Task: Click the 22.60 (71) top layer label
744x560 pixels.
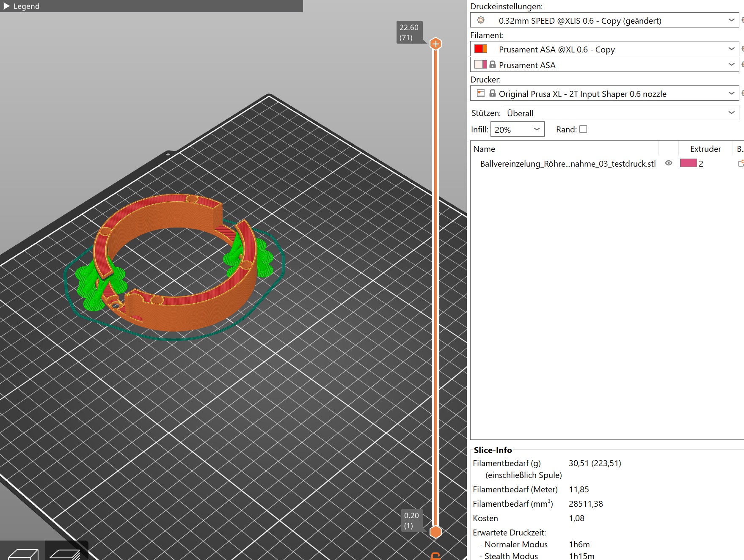Action: click(409, 32)
